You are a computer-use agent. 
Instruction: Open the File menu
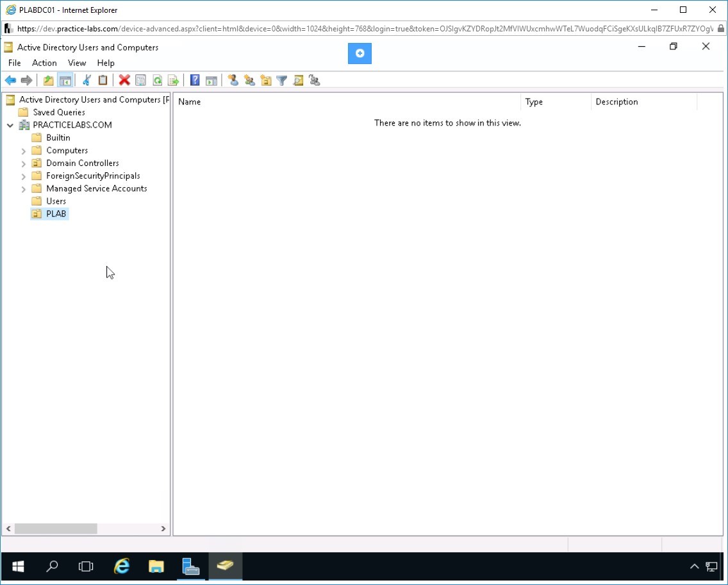point(14,63)
